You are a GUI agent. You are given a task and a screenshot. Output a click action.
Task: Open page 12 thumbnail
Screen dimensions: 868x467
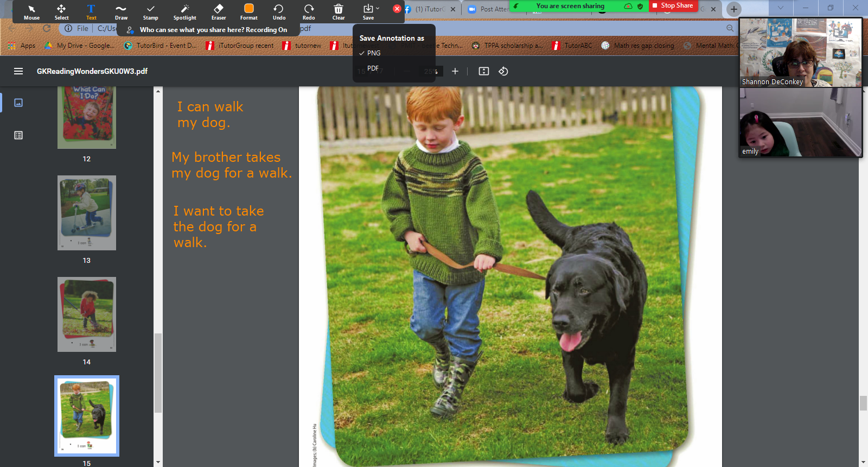tap(87, 118)
